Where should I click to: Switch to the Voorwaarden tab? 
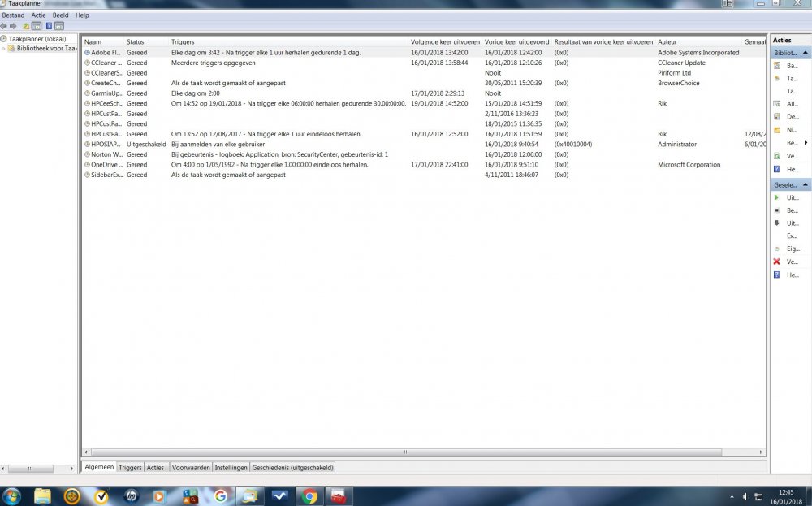point(191,468)
